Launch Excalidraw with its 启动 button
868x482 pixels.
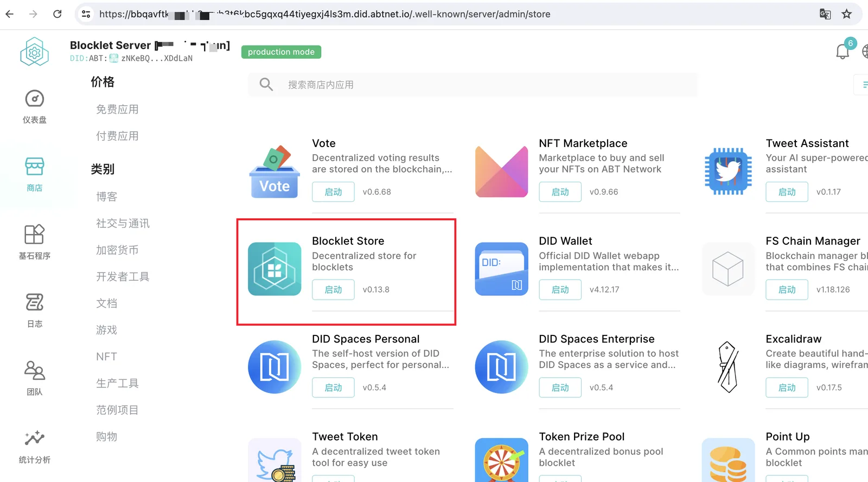[x=787, y=388]
